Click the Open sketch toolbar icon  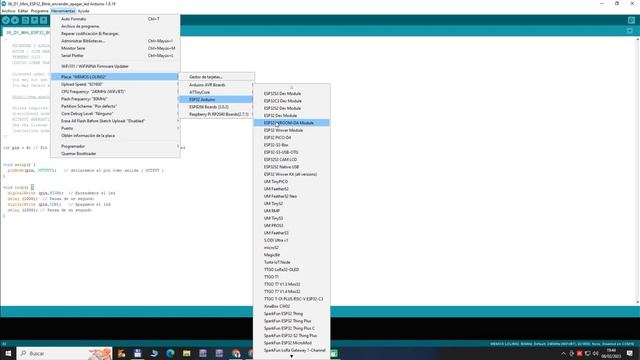[34, 20]
